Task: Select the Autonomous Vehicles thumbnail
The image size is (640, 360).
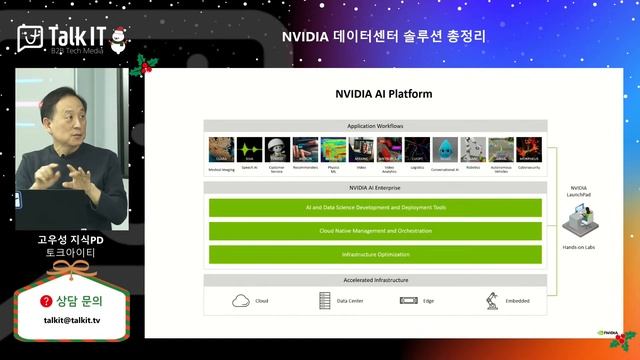Action: (501, 149)
